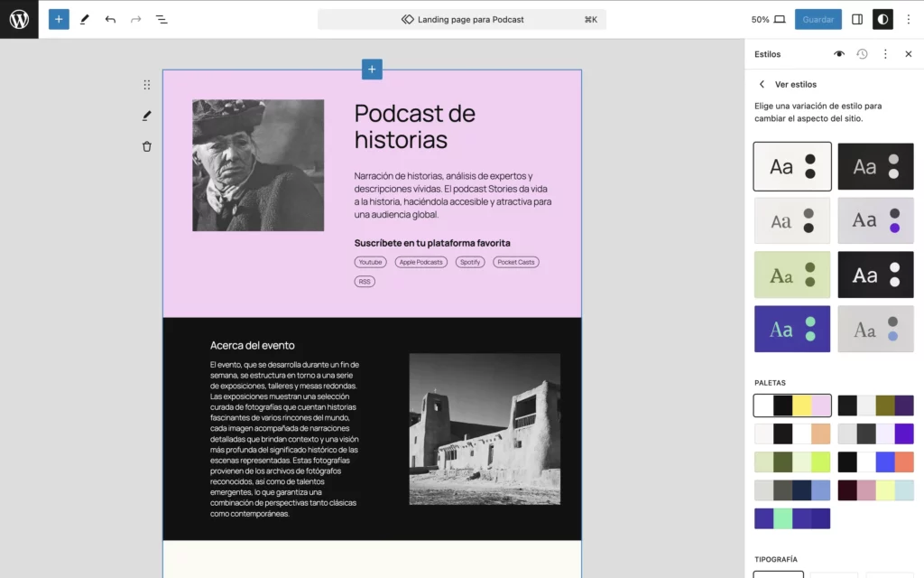924x578 pixels.
Task: Open the 50% view device dropdown
Action: [768, 19]
